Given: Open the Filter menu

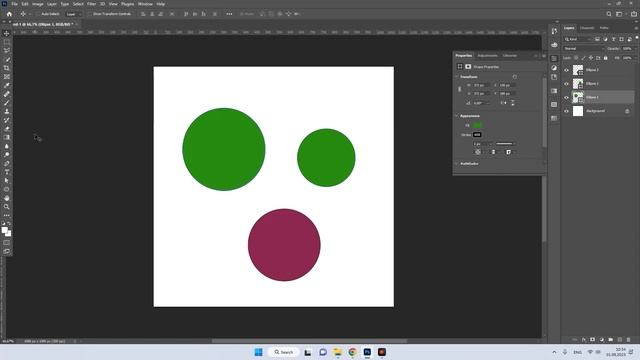Looking at the screenshot, I should point(91,4).
